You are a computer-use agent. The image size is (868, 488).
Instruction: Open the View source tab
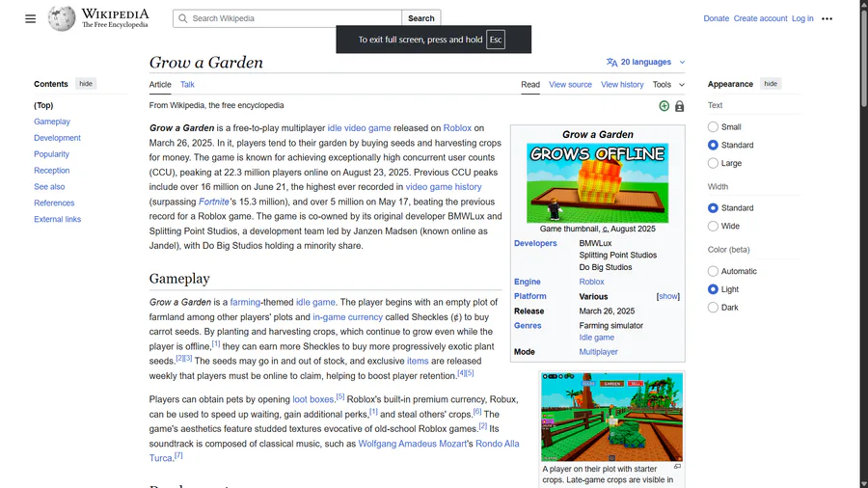coord(570,85)
